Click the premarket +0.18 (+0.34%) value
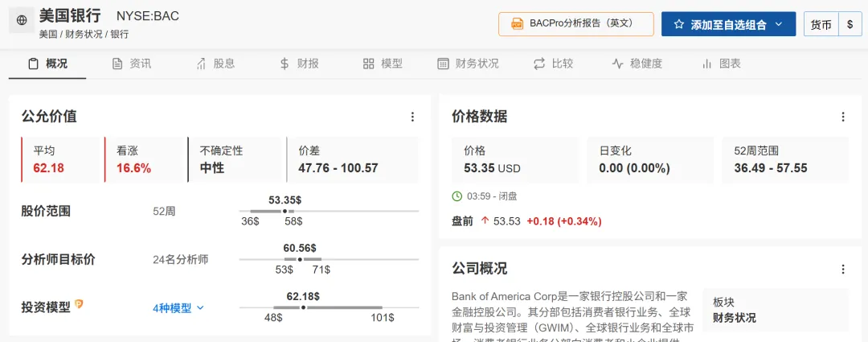The image size is (868, 342). tap(564, 221)
